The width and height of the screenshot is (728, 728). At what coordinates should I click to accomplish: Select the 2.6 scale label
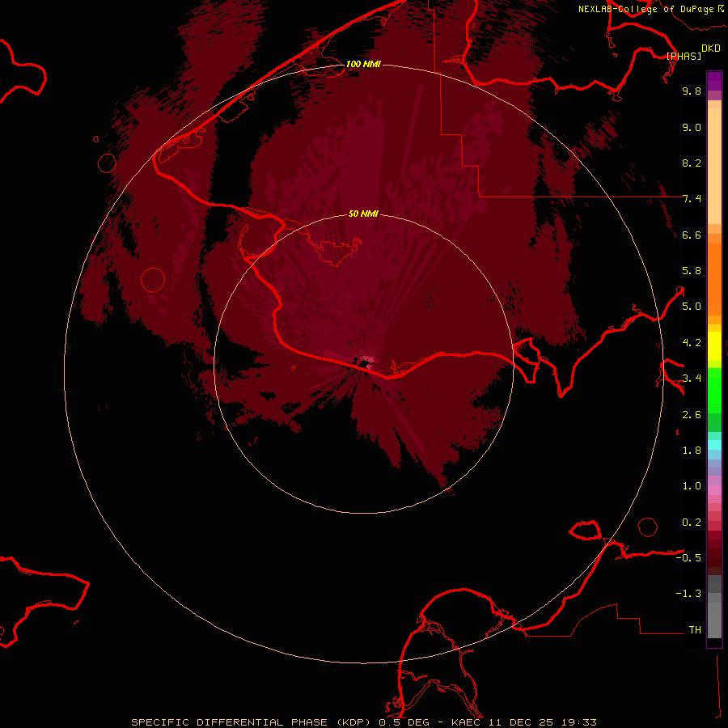point(692,415)
